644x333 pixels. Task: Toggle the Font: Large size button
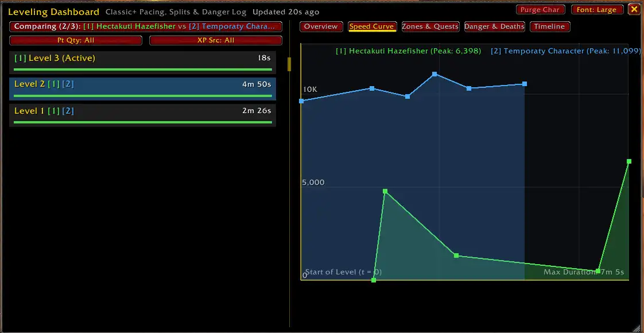(597, 9)
